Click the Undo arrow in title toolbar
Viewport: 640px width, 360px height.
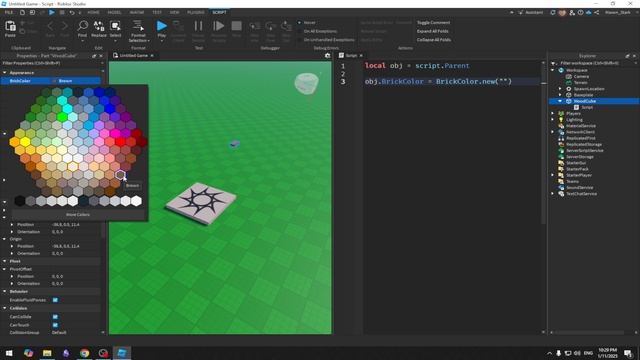(x=72, y=13)
